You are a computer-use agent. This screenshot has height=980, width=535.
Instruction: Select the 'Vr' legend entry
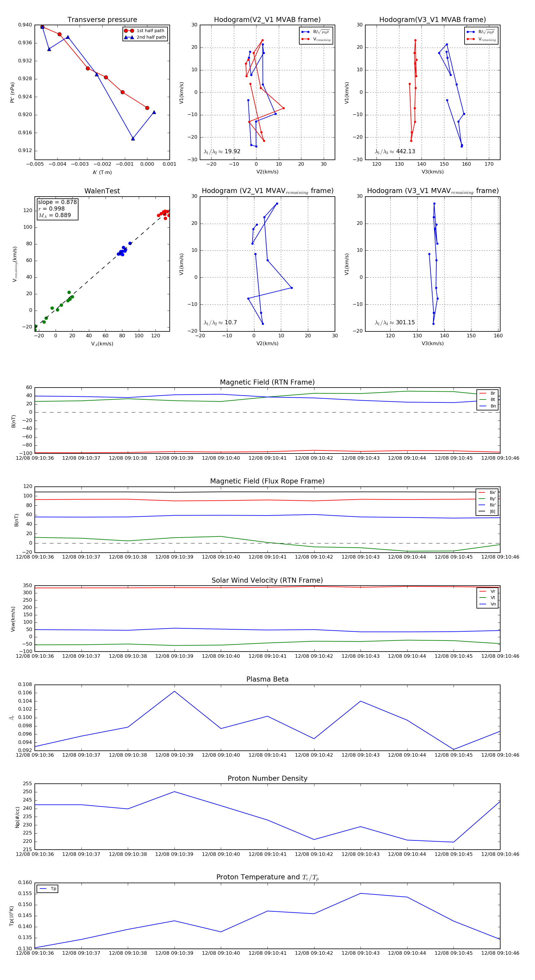click(487, 591)
